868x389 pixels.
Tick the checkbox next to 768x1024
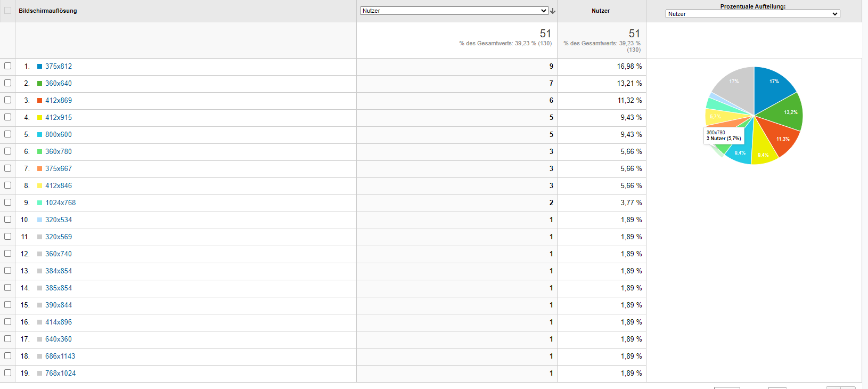coord(7,373)
